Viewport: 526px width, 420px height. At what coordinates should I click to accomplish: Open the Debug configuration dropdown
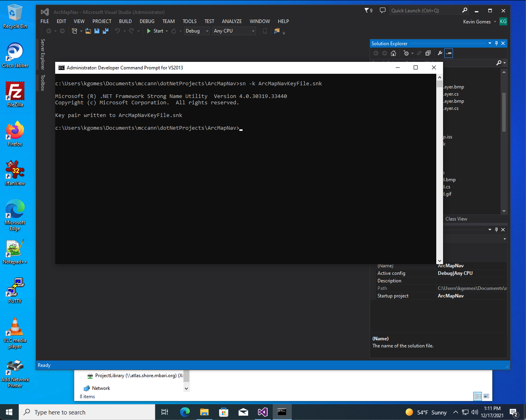[x=197, y=31]
